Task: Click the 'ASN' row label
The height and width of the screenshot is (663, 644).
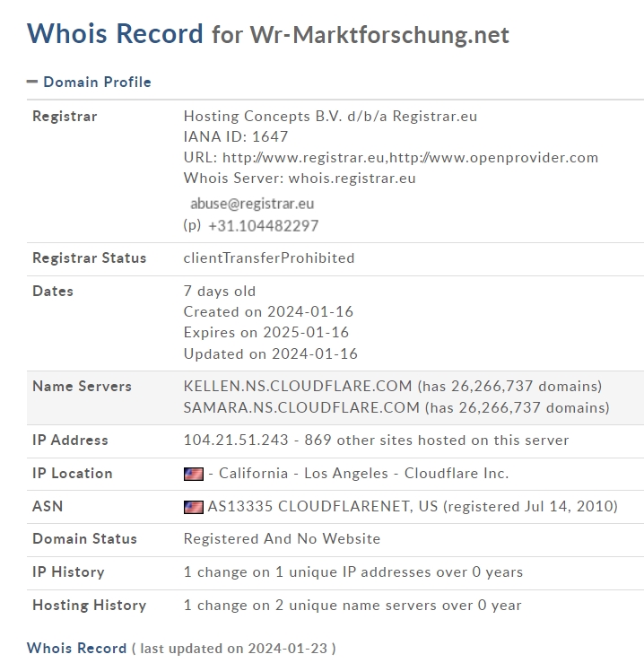Action: [x=48, y=506]
